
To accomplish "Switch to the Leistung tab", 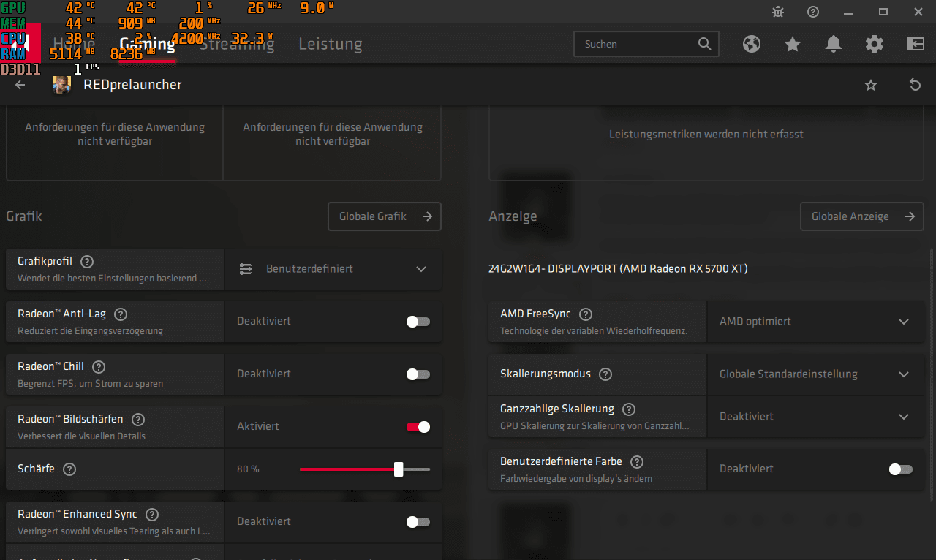I will [x=331, y=44].
